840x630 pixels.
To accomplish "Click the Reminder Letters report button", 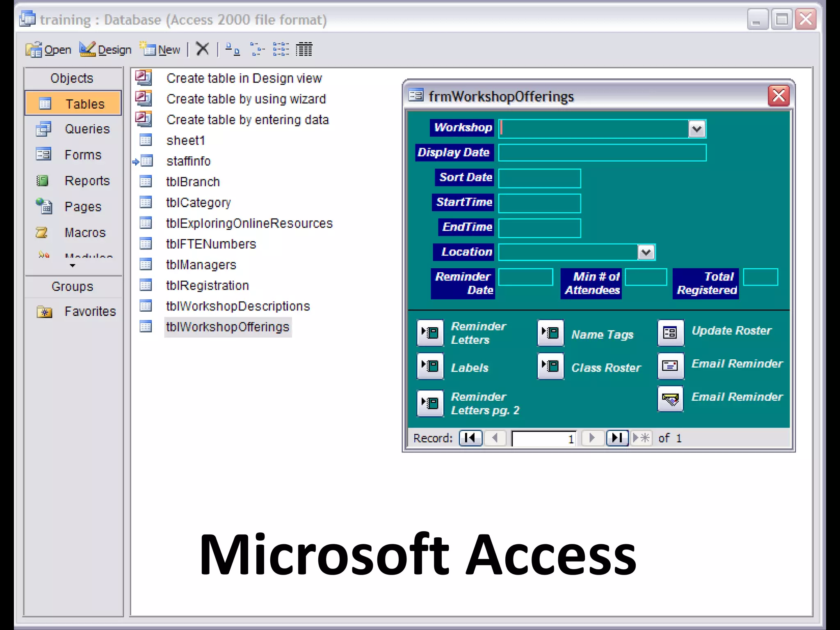I will click(x=430, y=333).
